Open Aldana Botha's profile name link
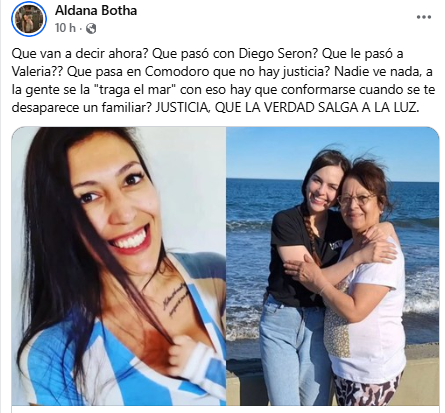Viewport: 445px width, 413px height. [x=96, y=11]
